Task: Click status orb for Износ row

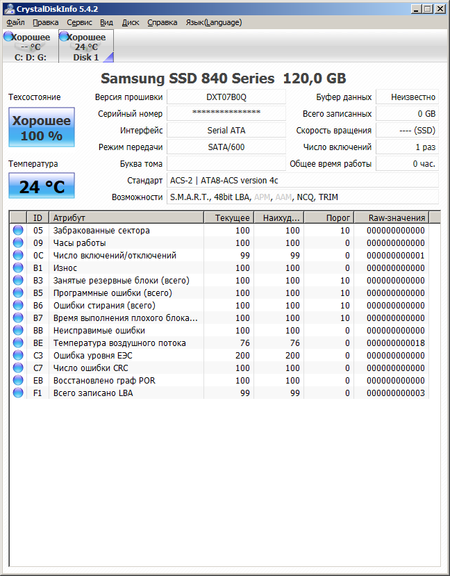Action: click(18, 268)
